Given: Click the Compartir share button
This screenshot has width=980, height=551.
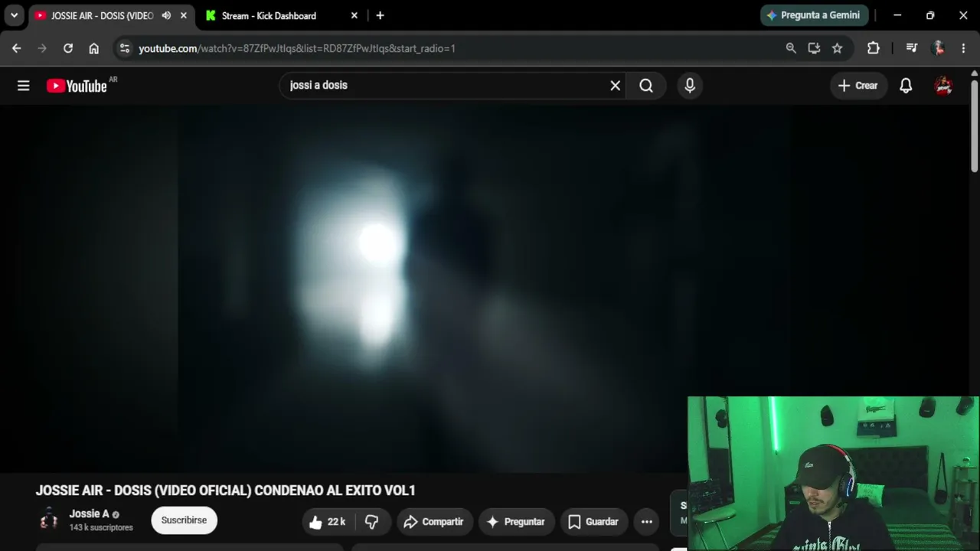Looking at the screenshot, I should coord(434,522).
